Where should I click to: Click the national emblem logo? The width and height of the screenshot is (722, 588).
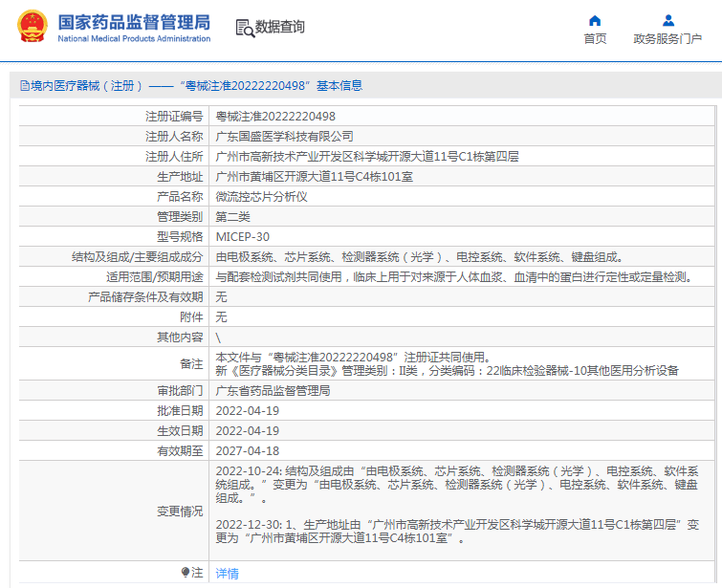tap(33, 26)
